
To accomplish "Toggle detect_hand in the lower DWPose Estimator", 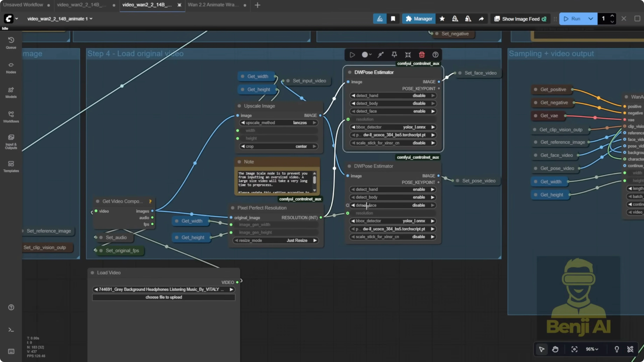I will 393,189.
